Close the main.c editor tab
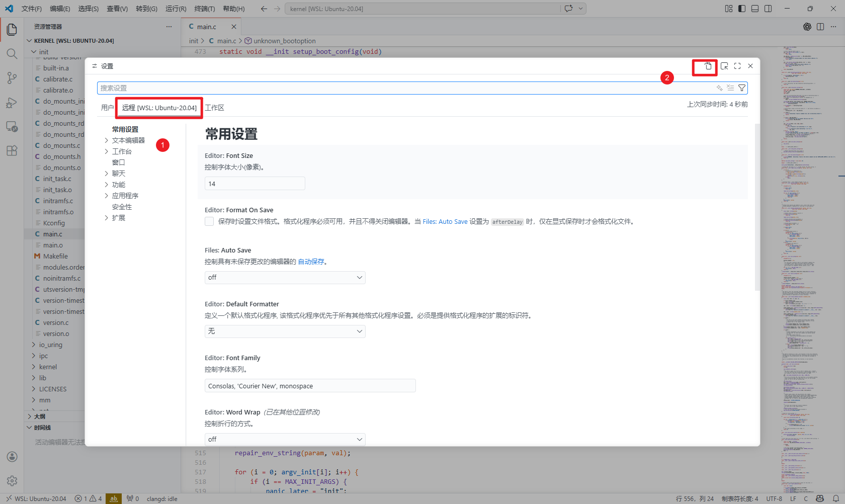 point(233,27)
